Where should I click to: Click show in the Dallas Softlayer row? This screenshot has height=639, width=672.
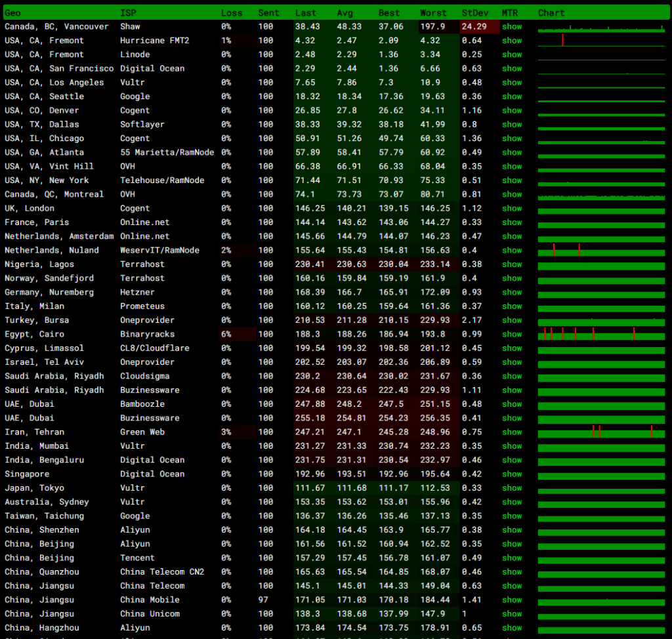512,124
